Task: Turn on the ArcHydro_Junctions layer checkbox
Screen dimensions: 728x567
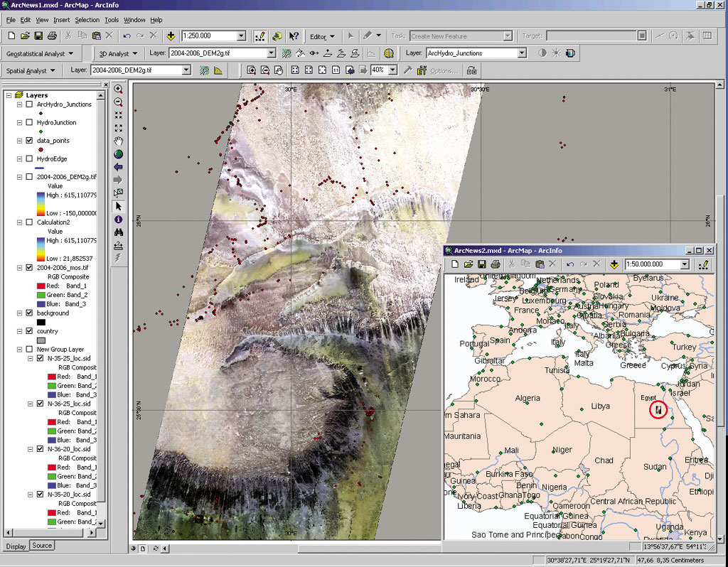Action: pos(29,104)
